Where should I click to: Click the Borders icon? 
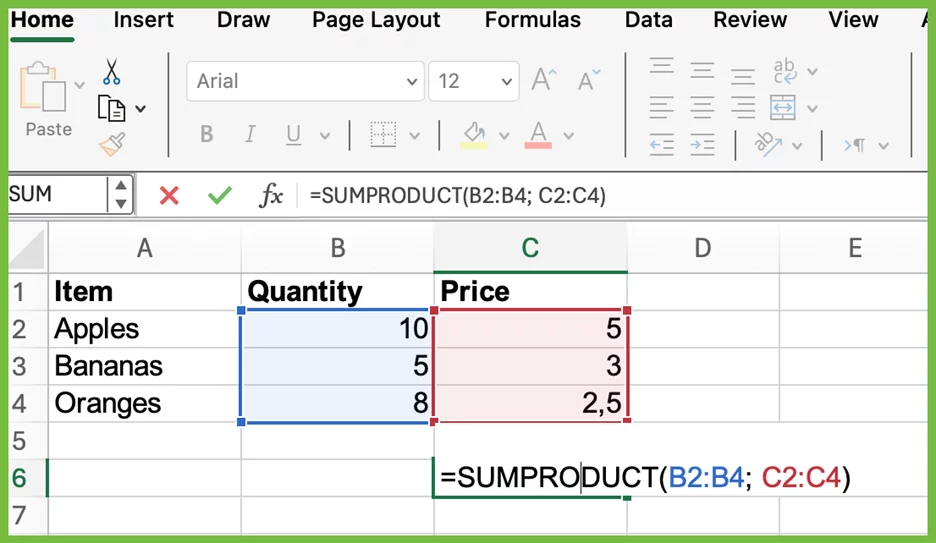pos(383,135)
